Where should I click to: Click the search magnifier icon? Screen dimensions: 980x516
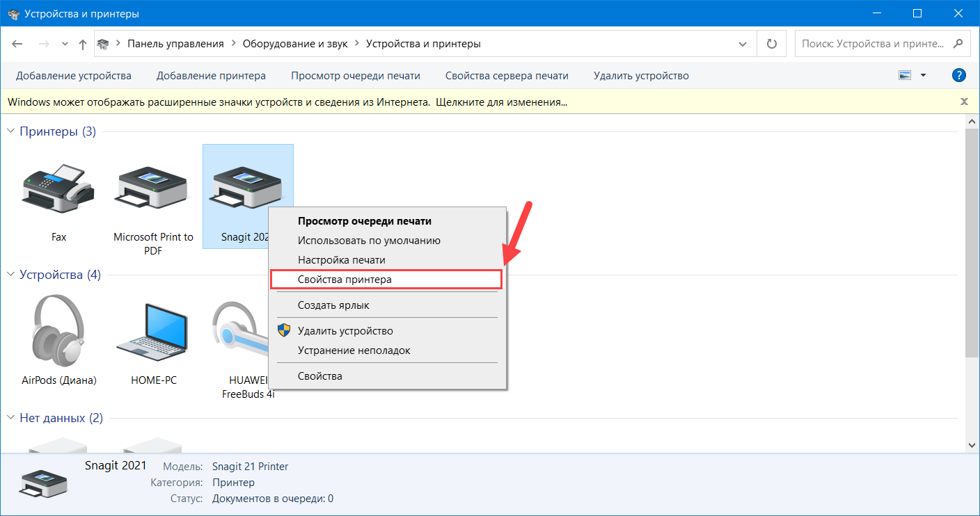(x=958, y=44)
